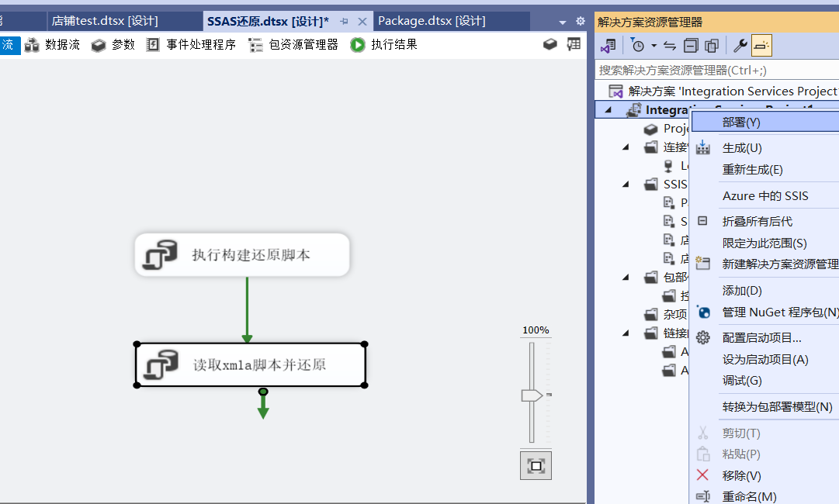The width and height of the screenshot is (839, 504).
Task: Collapse the 链接 folder node
Action: click(626, 333)
